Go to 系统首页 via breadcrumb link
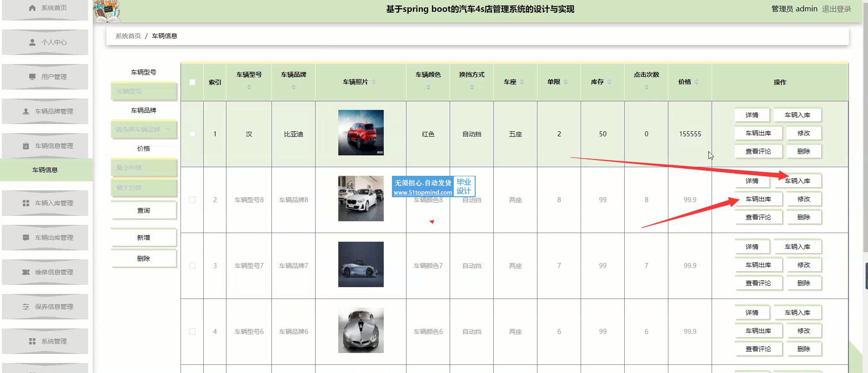Screen dimensions: 868x373 (x=128, y=36)
